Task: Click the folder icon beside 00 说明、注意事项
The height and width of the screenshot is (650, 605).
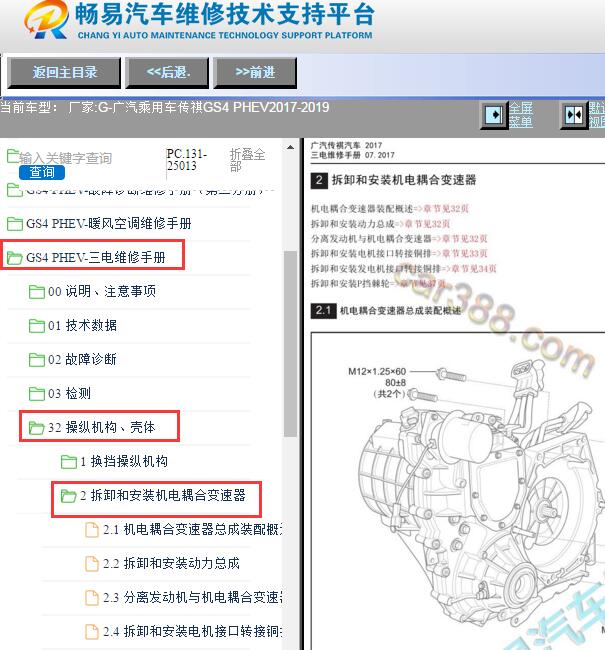Action: coord(36,292)
